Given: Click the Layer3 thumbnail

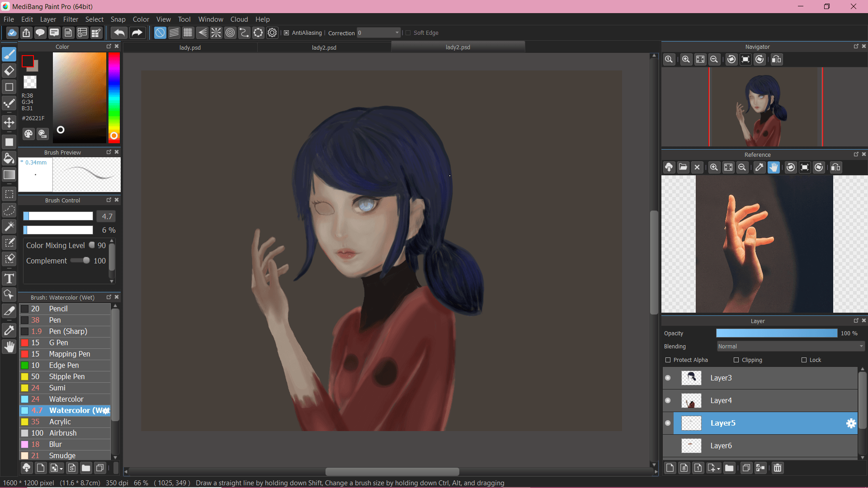Looking at the screenshot, I should pos(691,378).
